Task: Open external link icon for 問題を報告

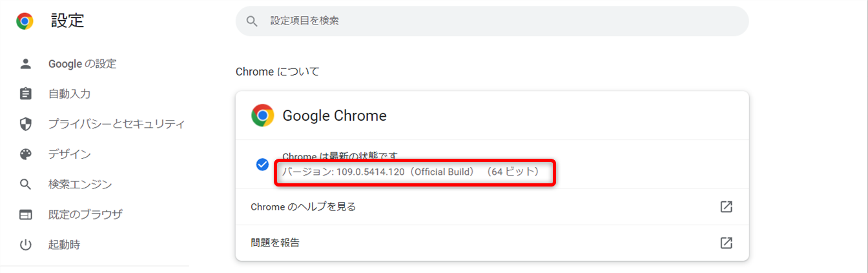Action: [726, 243]
